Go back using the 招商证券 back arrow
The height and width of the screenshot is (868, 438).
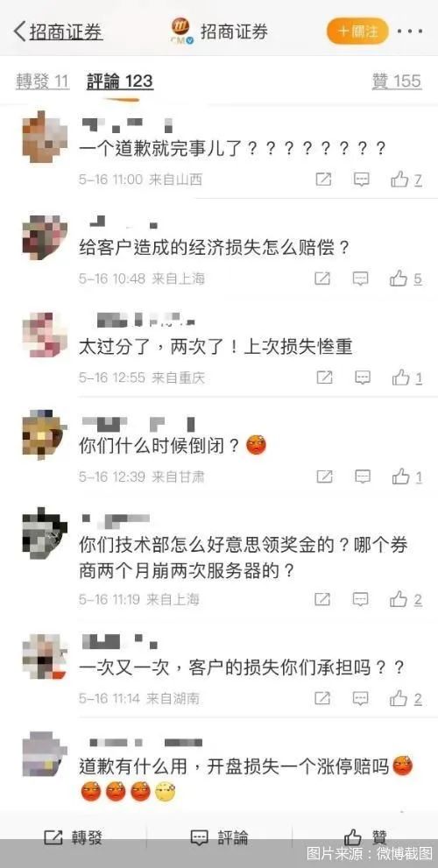coord(20,32)
